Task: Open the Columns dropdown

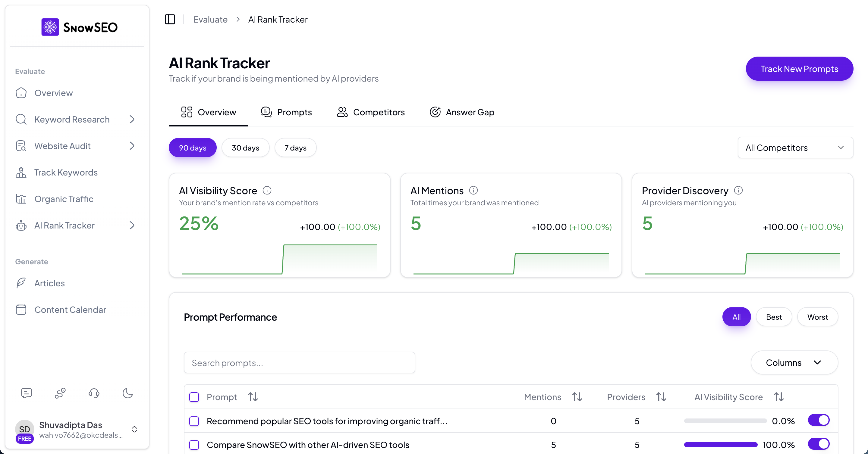Action: (x=794, y=362)
